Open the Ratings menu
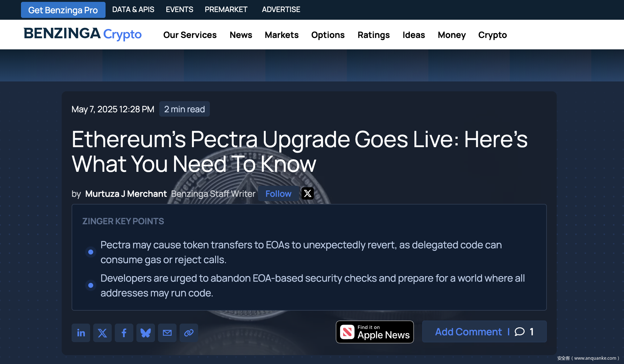 374,35
